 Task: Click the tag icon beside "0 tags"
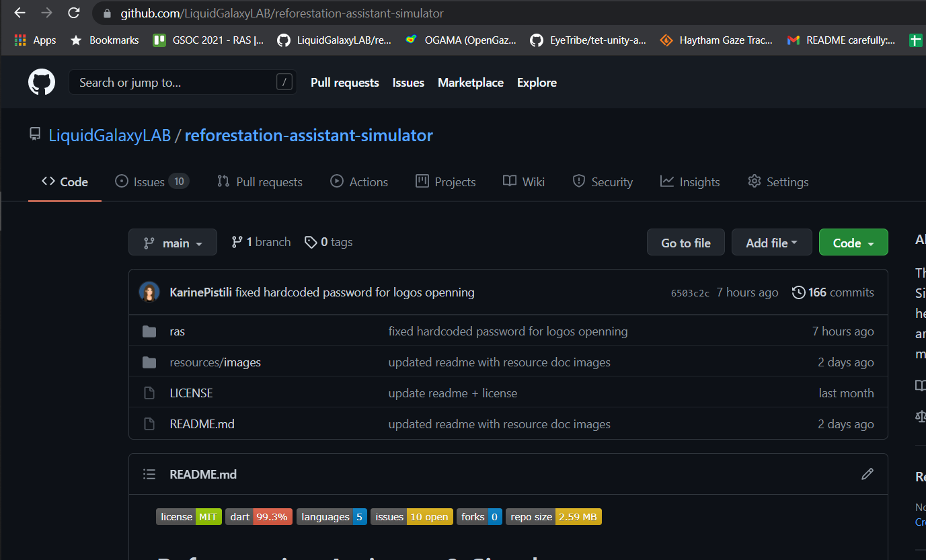point(311,241)
